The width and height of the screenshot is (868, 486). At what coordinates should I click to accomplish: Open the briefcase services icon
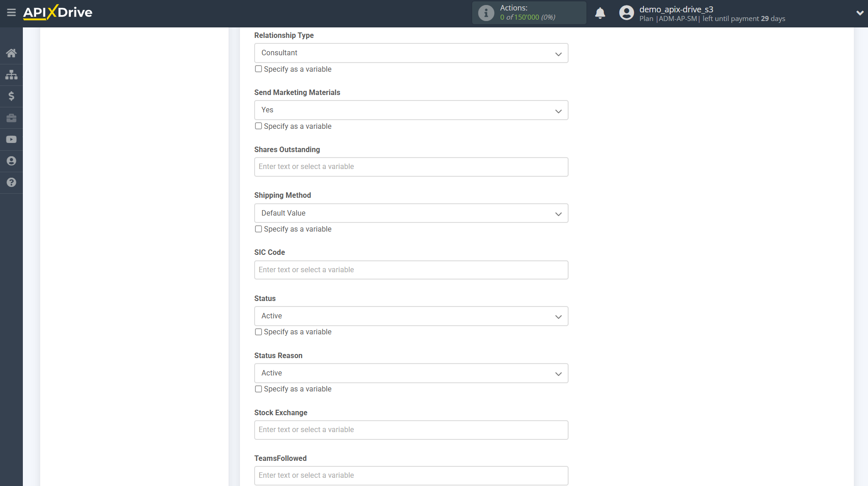(x=11, y=118)
